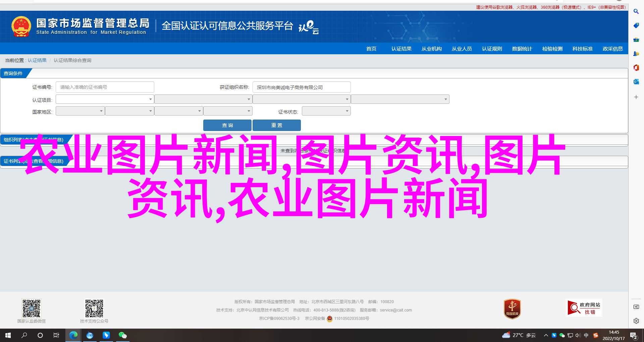Click the national emblem logo
Image resolution: width=644 pixels, height=342 pixels.
[x=21, y=26]
